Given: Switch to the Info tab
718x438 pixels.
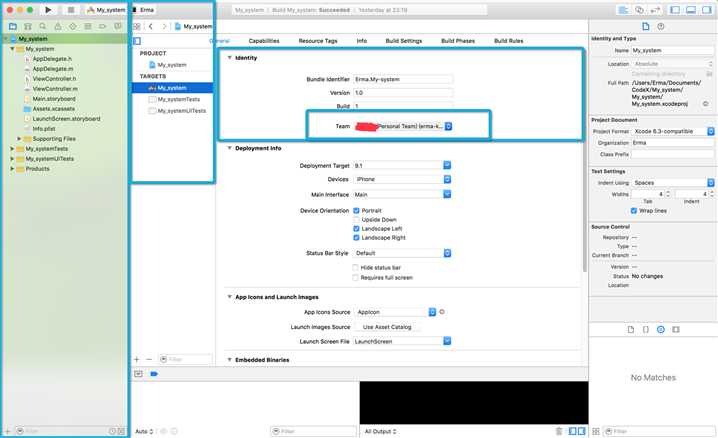Looking at the screenshot, I should (x=362, y=41).
